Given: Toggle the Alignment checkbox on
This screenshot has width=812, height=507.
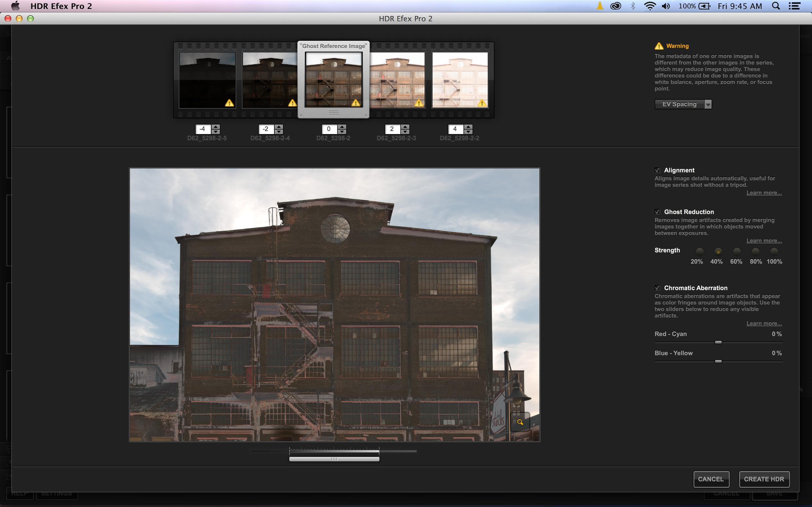Looking at the screenshot, I should point(657,169).
